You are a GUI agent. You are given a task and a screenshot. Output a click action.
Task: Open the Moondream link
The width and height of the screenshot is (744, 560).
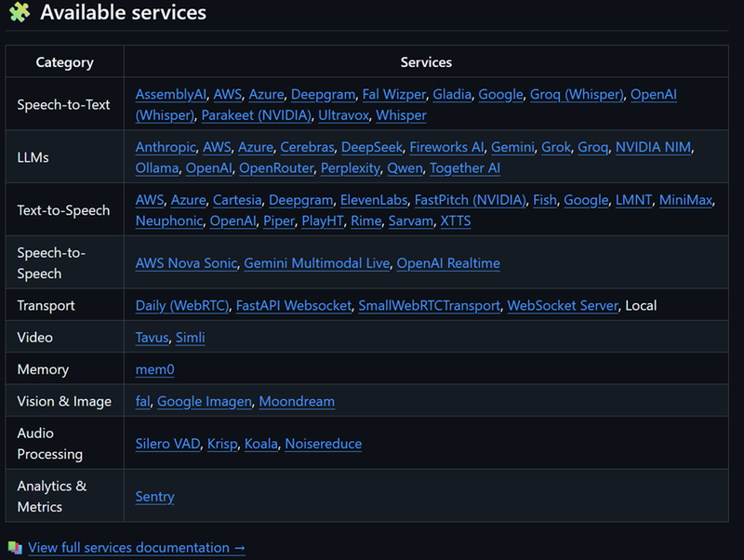click(297, 401)
